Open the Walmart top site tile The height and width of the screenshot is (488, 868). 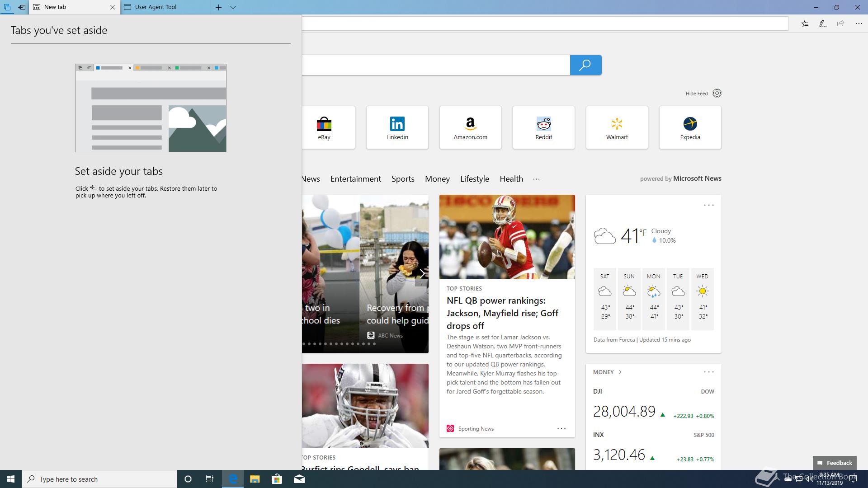tap(617, 127)
